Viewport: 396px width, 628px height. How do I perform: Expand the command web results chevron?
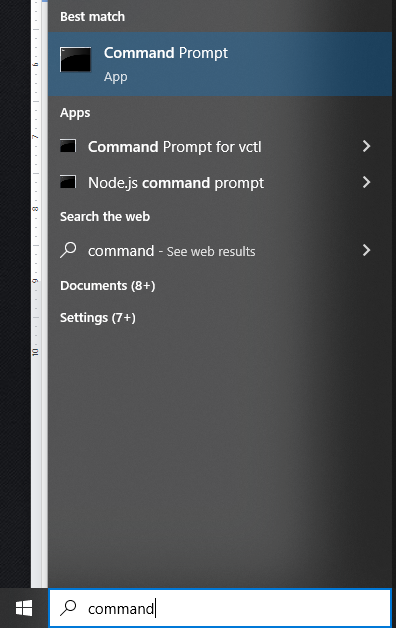click(366, 250)
